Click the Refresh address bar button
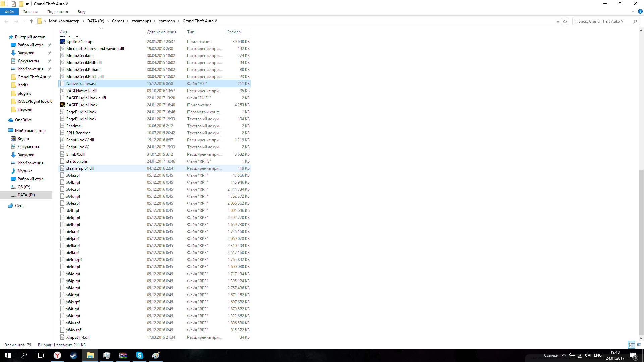 coord(565,21)
